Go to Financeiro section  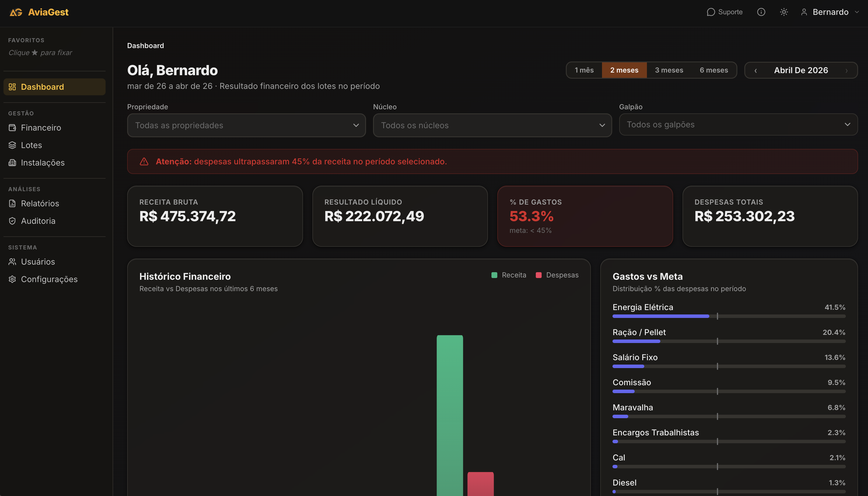coord(55,128)
